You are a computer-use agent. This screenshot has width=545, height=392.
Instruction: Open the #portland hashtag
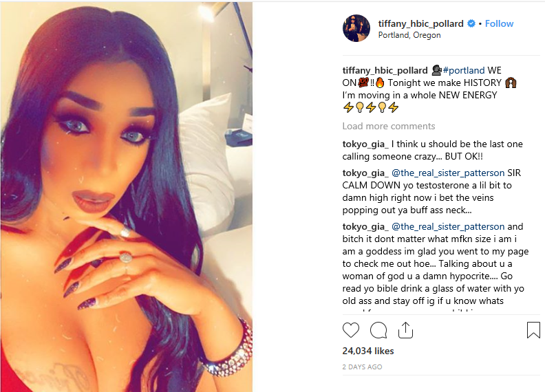click(x=463, y=70)
